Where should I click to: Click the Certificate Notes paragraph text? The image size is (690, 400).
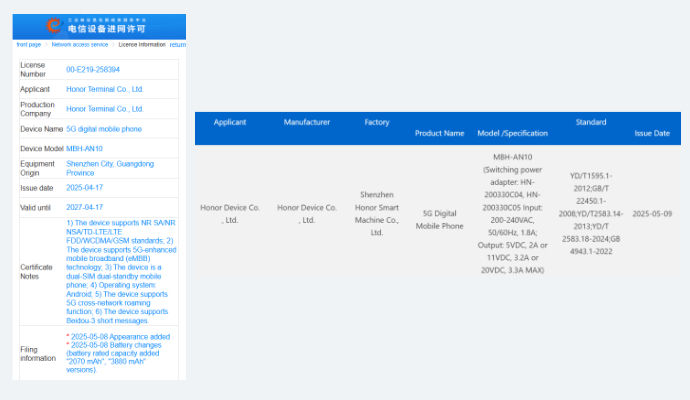click(121, 272)
